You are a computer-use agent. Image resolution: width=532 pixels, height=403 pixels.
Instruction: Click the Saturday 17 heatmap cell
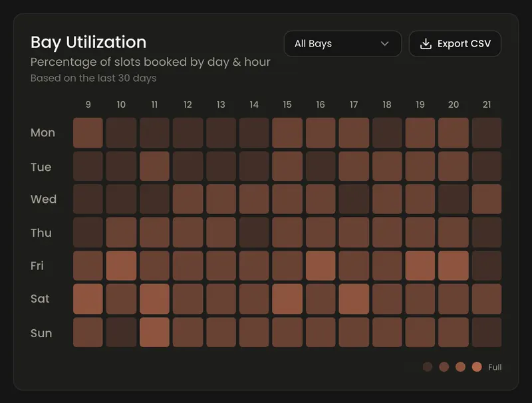point(354,299)
